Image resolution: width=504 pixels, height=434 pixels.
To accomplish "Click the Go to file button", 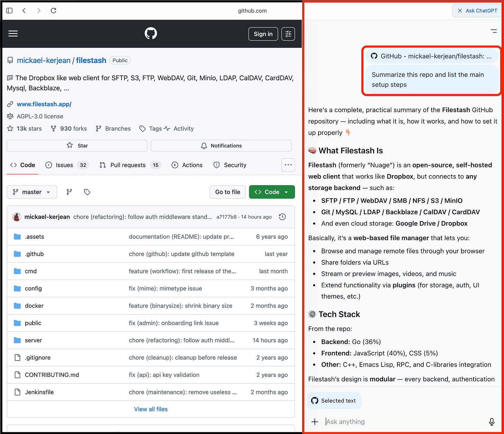I will pos(228,192).
